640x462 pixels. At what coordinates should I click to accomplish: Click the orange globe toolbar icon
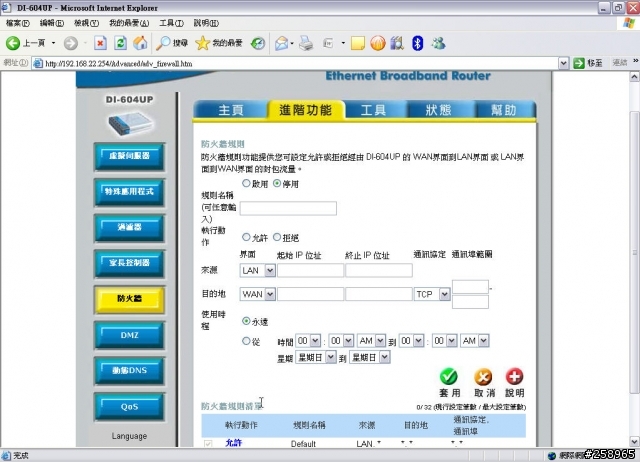pos(378,43)
